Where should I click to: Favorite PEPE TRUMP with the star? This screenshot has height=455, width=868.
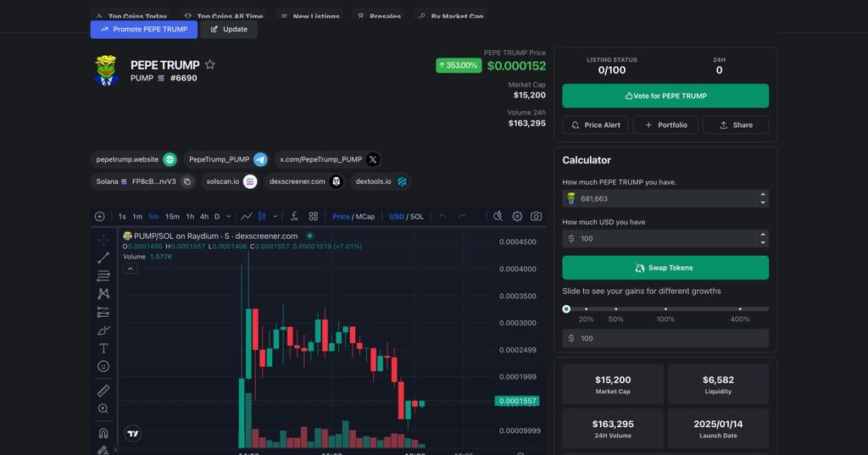point(210,64)
